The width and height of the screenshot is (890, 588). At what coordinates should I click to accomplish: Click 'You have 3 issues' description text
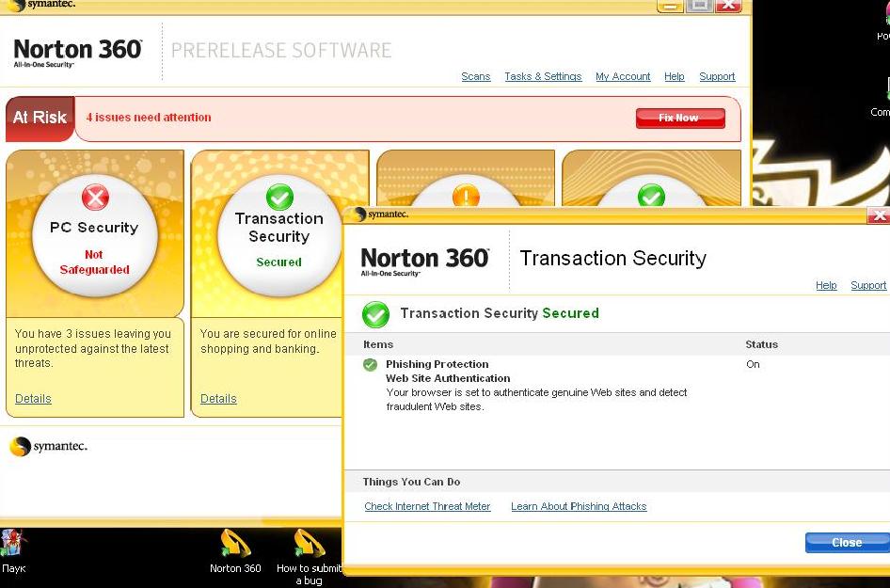click(92, 348)
